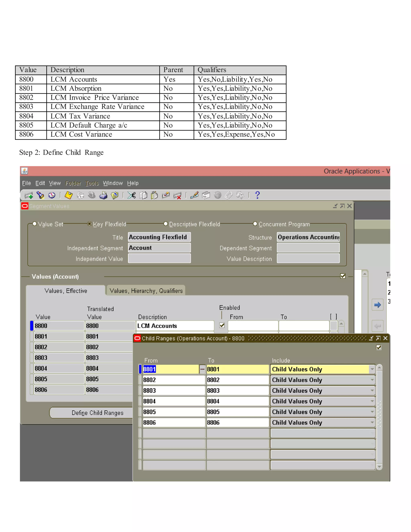
Task: Click the grayed left arrow button
Action: pos(377,326)
